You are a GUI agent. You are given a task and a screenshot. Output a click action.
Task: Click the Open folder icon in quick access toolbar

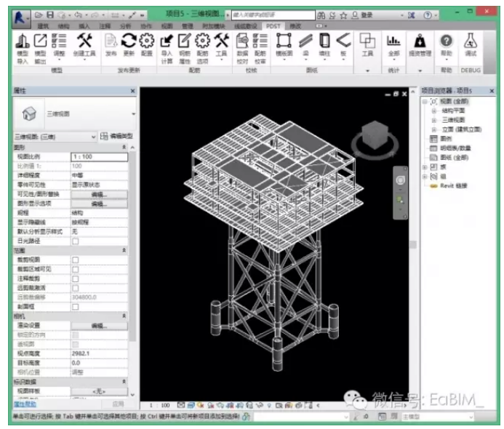39,15
